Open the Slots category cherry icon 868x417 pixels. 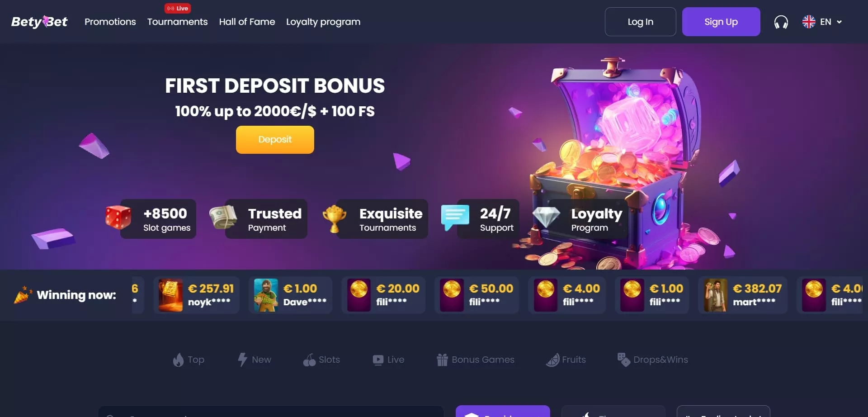tap(309, 360)
